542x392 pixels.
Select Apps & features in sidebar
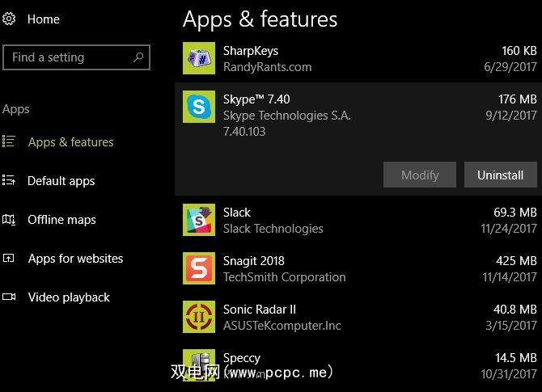[71, 142]
